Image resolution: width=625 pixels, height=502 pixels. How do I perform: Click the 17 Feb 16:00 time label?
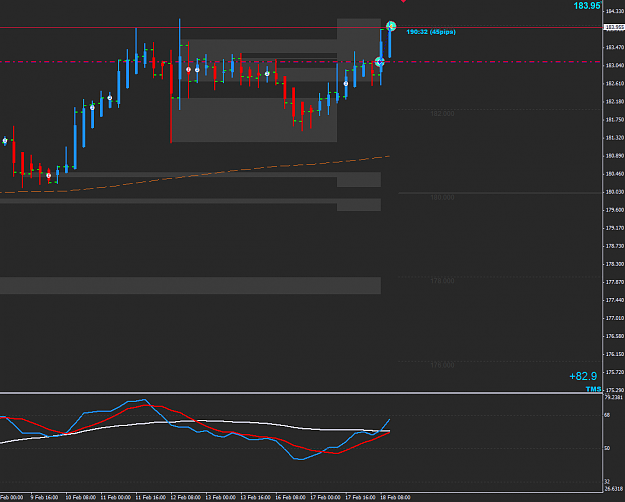click(360, 498)
